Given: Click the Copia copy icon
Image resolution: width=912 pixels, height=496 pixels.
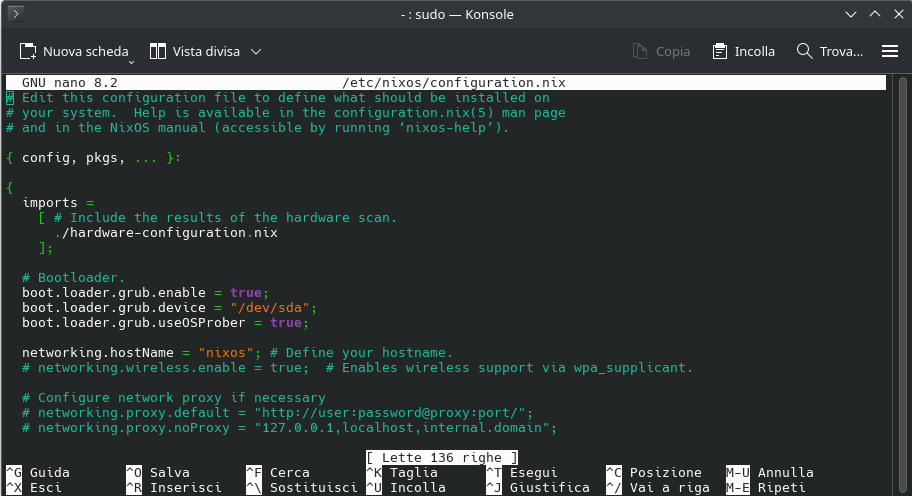Looking at the screenshot, I should [640, 51].
